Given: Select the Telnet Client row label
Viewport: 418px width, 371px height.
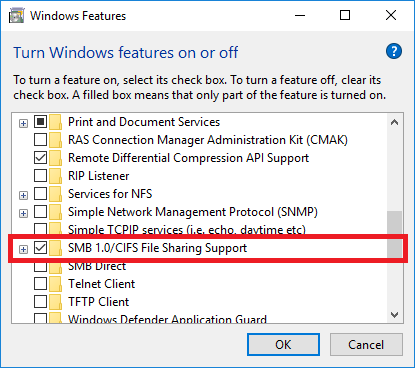Looking at the screenshot, I should click(x=102, y=284).
